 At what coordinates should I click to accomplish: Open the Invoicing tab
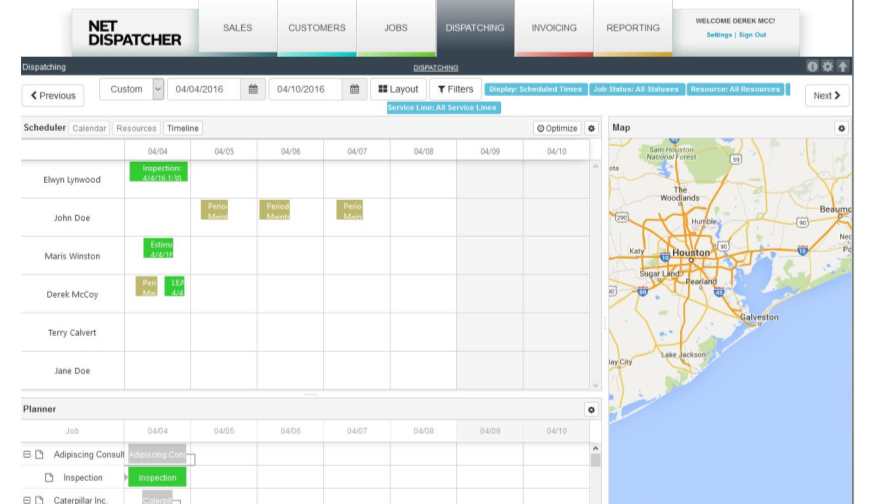(554, 27)
